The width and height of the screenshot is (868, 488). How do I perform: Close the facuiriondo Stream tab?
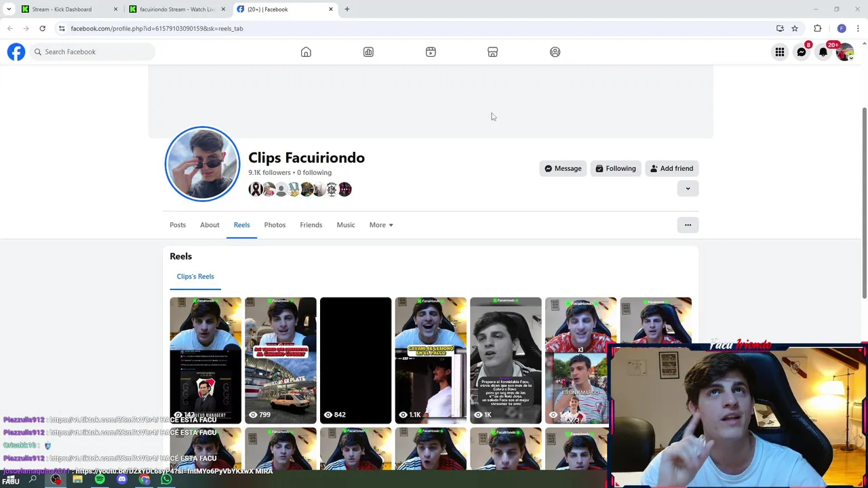tap(223, 9)
